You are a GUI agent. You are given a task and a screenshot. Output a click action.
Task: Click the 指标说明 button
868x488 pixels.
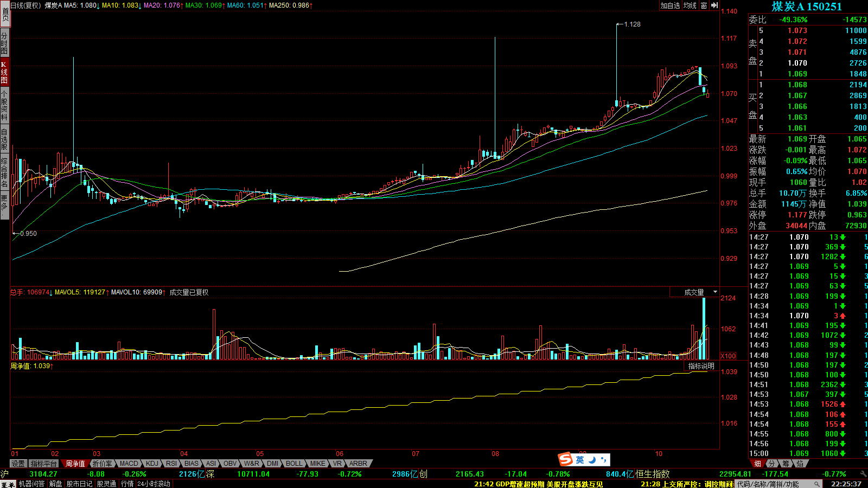pos(701,366)
